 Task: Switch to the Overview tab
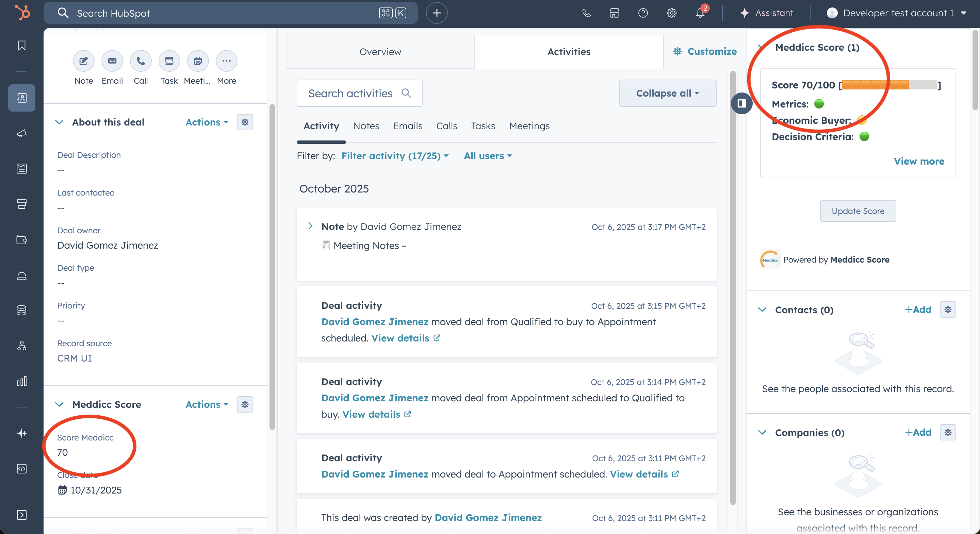(x=380, y=52)
